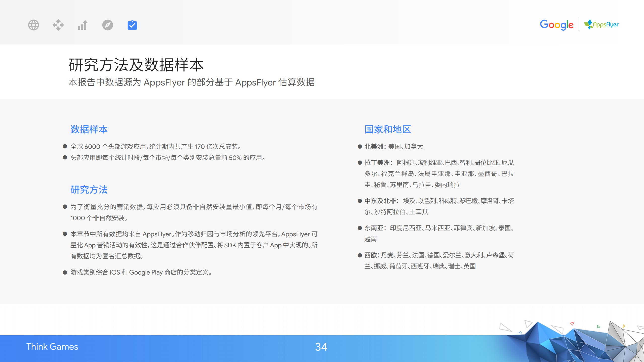Click the 北美洲 bullet label
The width and height of the screenshot is (644, 362).
[374, 147]
